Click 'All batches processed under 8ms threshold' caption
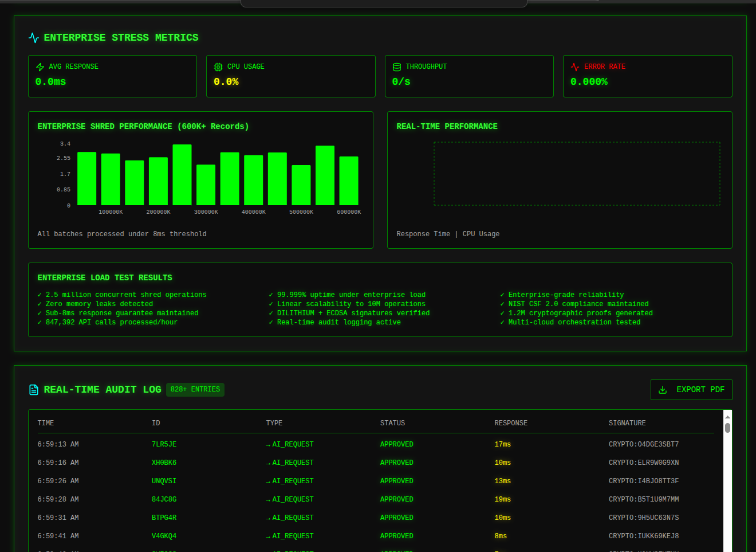 click(122, 234)
